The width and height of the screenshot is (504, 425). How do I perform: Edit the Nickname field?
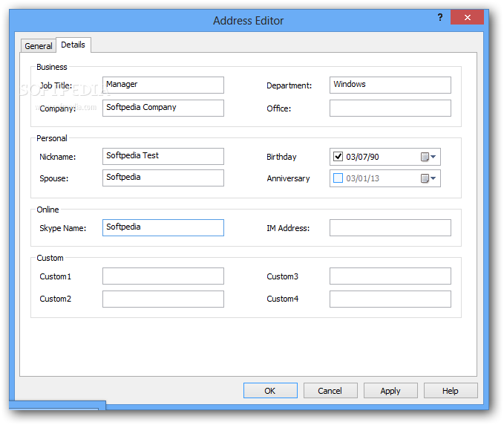[163, 156]
